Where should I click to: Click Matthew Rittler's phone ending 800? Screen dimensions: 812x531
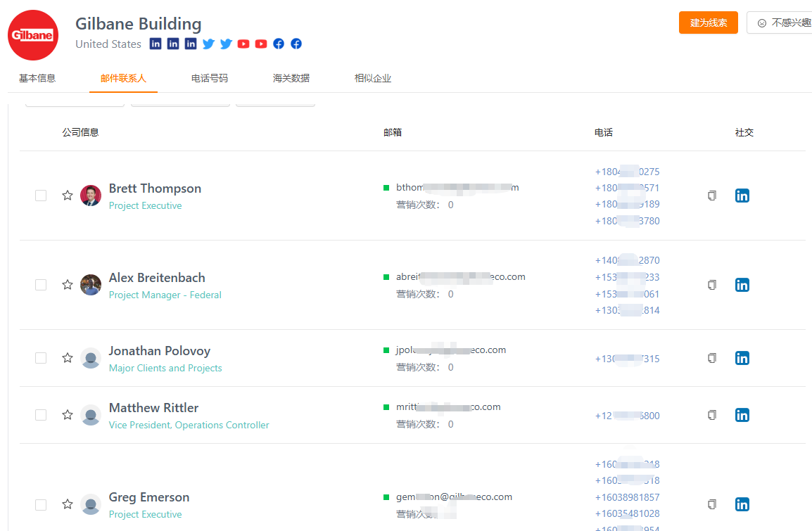click(627, 416)
